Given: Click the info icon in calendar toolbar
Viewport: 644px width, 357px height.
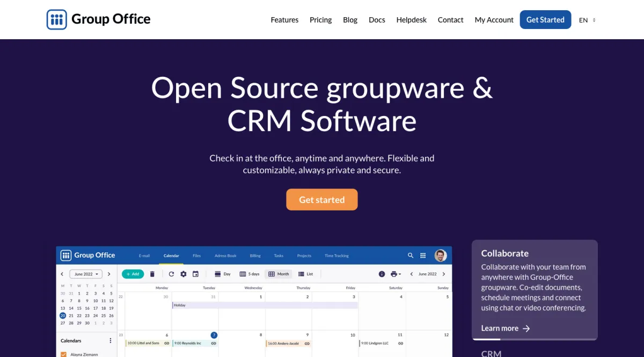Looking at the screenshot, I should pyautogui.click(x=382, y=274).
